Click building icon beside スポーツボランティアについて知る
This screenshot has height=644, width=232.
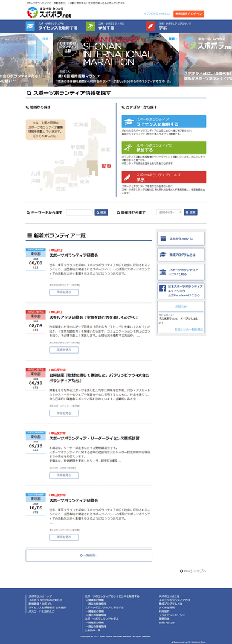coord(163,272)
